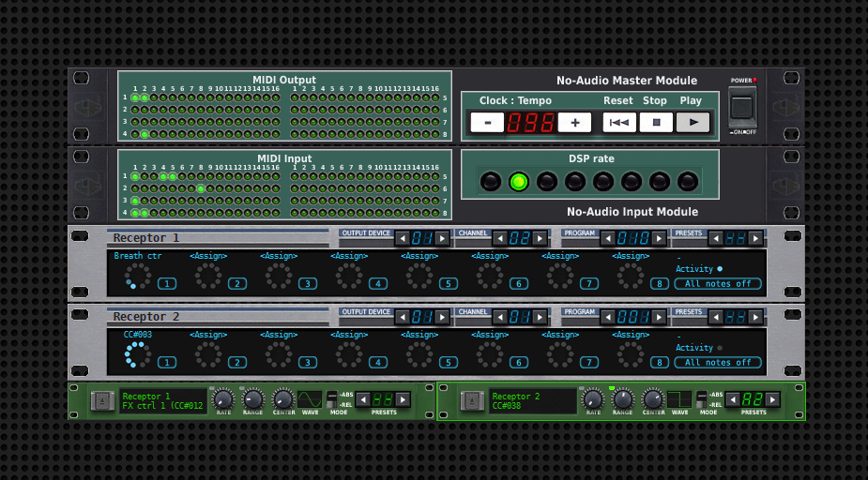Image resolution: width=868 pixels, height=480 pixels.
Task: Click Receptor 1 slot button 7
Action: coord(589,284)
